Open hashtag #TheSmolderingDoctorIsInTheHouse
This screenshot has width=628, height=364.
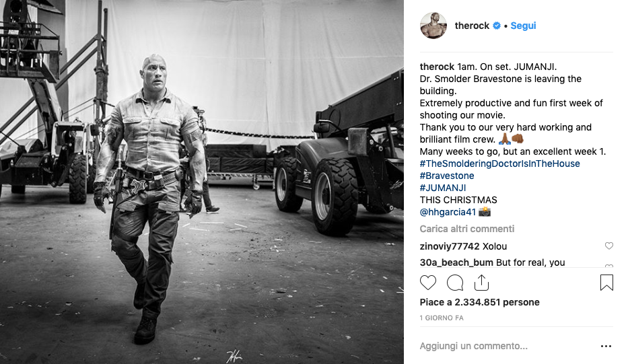(x=500, y=163)
